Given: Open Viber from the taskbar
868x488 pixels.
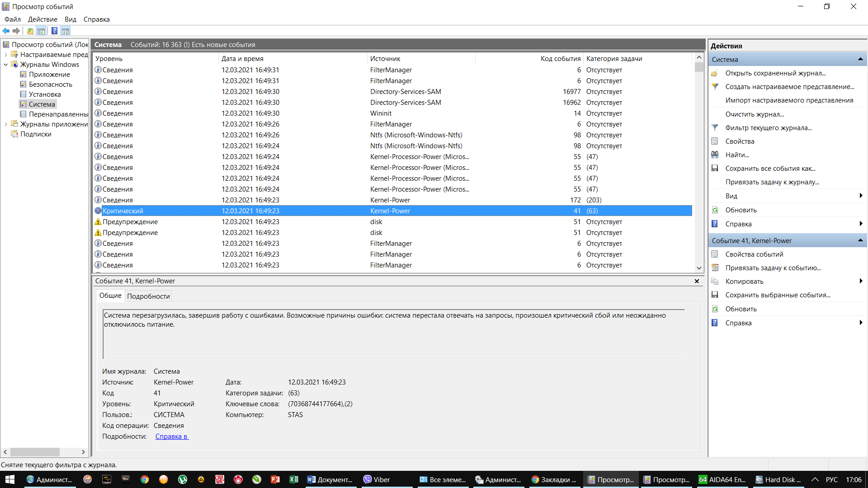Looking at the screenshot, I should pos(377,479).
